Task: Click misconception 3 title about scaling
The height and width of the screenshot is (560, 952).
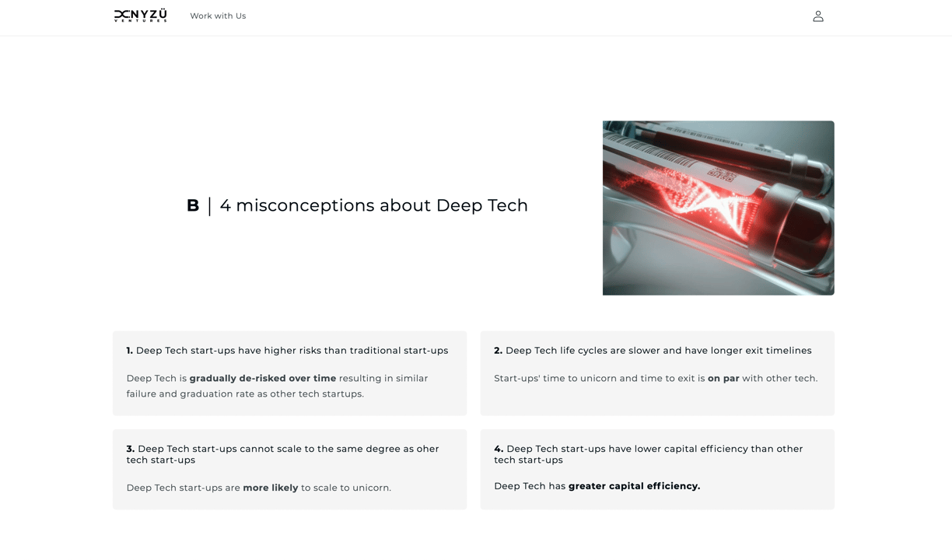Action: [x=283, y=454]
